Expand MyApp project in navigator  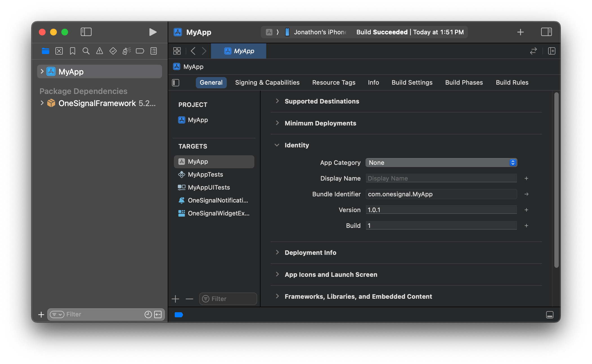pos(42,71)
